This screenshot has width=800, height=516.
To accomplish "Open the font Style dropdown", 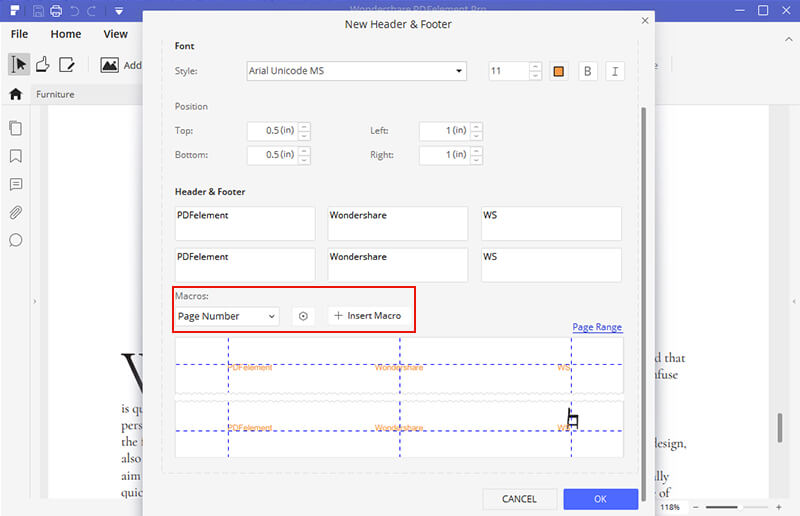I will (356, 71).
